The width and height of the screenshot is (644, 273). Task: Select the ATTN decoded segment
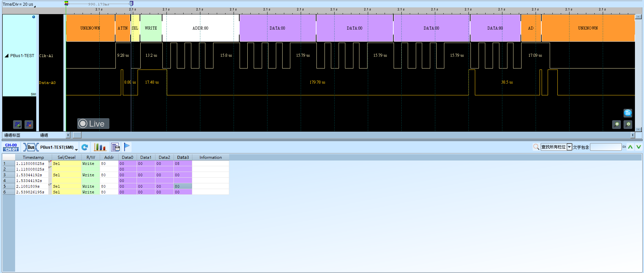point(123,28)
